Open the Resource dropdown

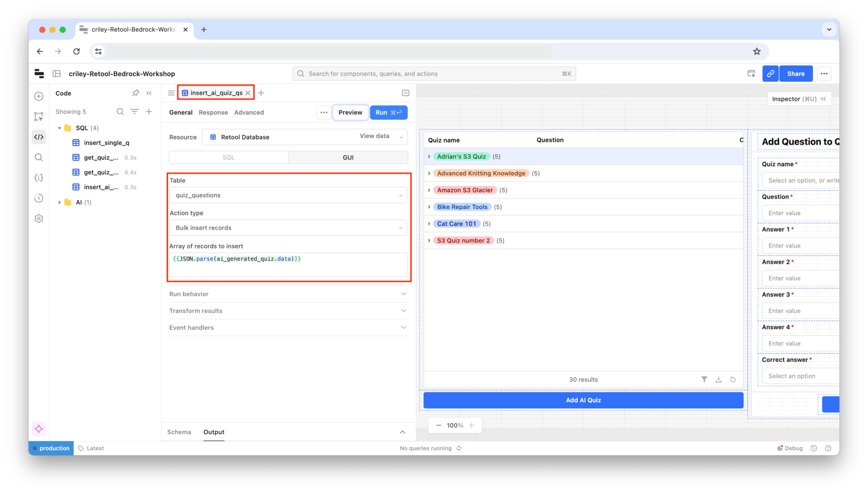point(305,137)
